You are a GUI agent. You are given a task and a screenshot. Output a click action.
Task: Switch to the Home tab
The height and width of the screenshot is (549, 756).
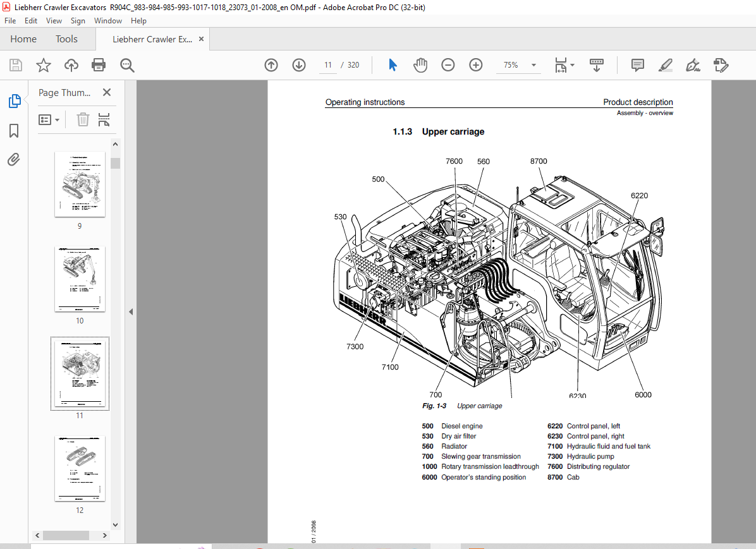pos(23,39)
